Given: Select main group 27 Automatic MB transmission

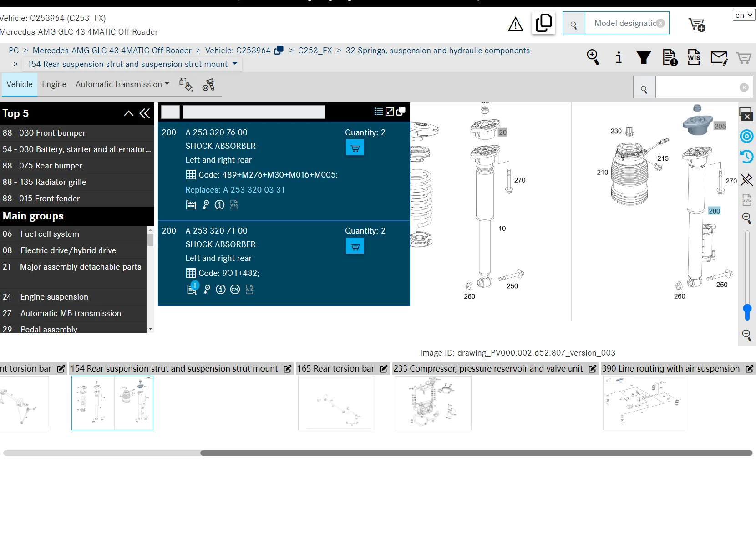Looking at the screenshot, I should click(x=73, y=313).
